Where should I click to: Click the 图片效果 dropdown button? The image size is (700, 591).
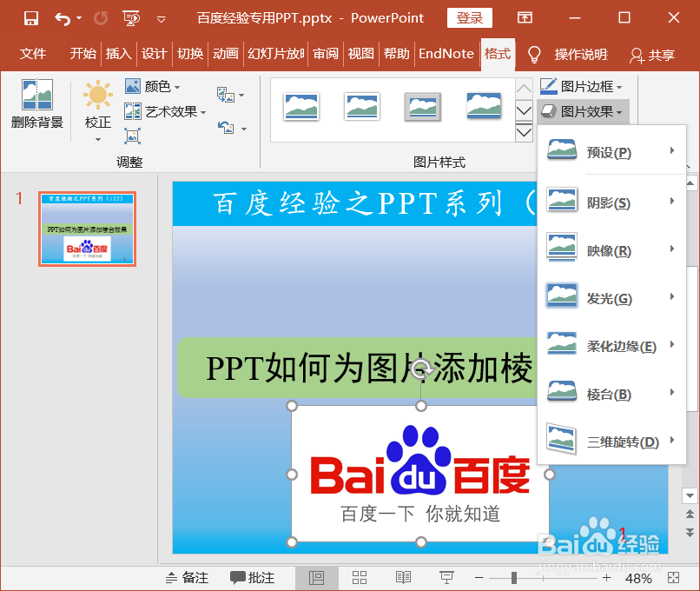click(583, 111)
